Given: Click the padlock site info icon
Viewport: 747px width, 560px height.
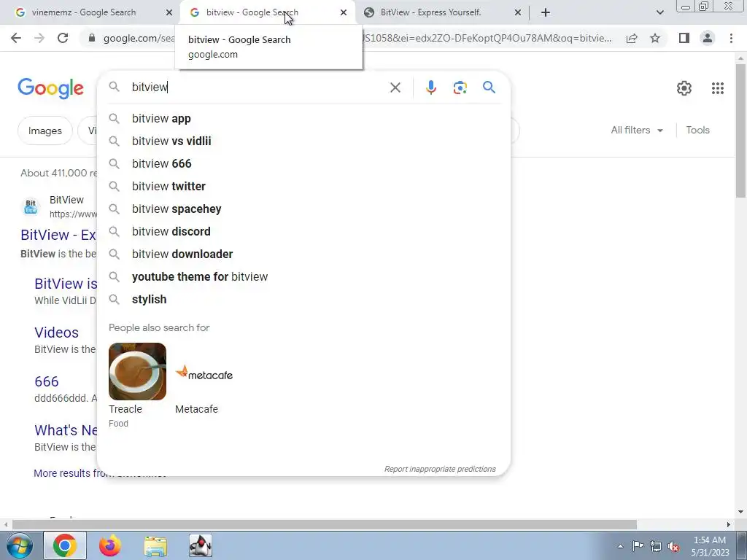Looking at the screenshot, I should (92, 38).
